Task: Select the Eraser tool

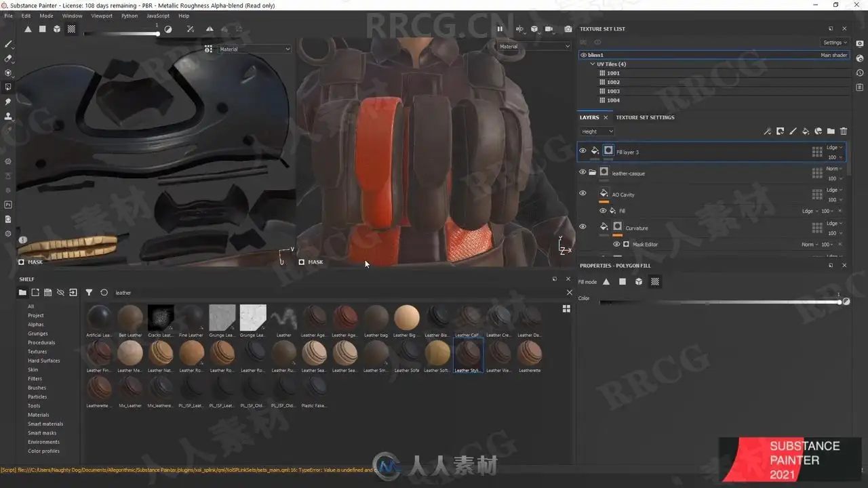Action: point(8,58)
